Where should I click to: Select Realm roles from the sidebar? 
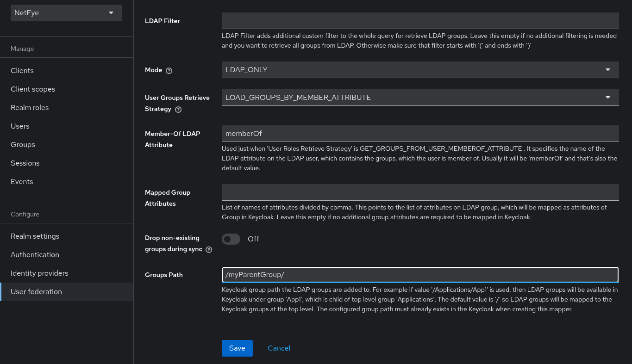point(29,107)
